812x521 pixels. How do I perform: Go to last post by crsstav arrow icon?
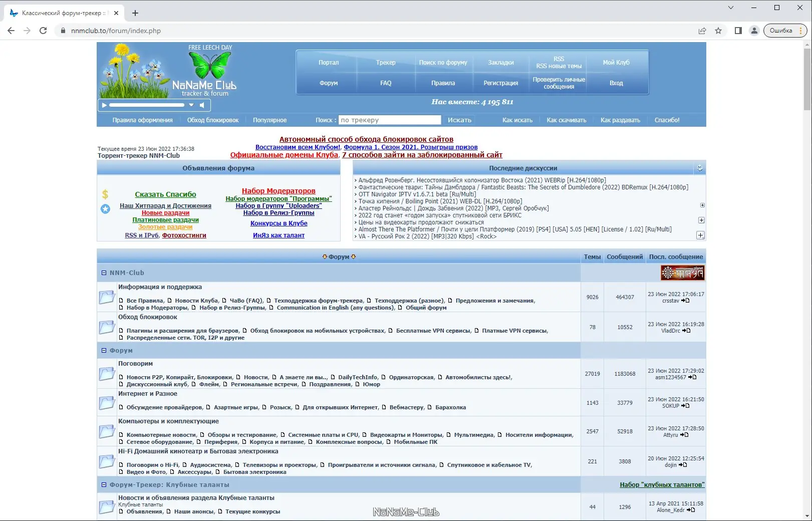pyautogui.click(x=686, y=301)
